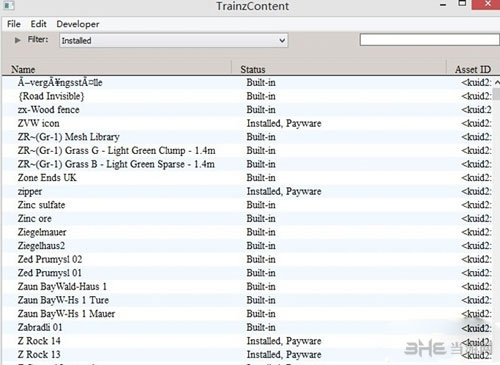
Task: Open the Installed filter dropdown
Action: [174, 40]
